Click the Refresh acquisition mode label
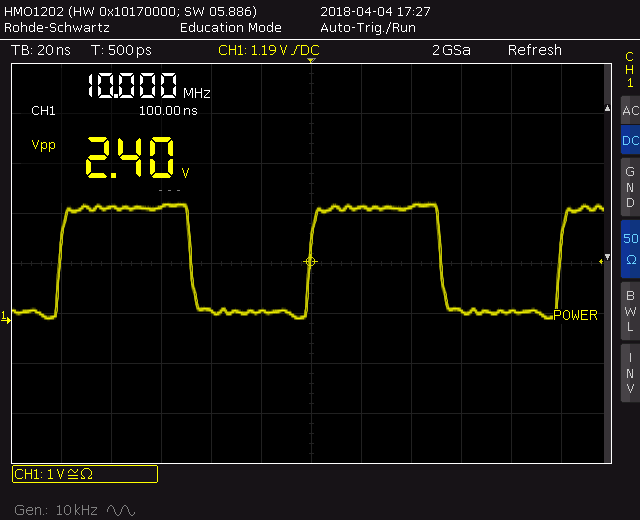 [x=534, y=50]
